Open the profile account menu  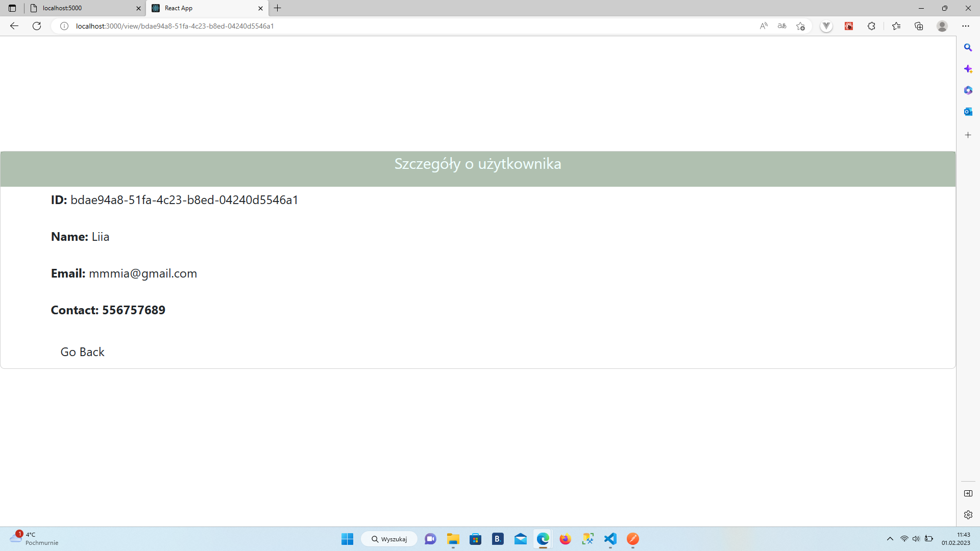point(942,26)
